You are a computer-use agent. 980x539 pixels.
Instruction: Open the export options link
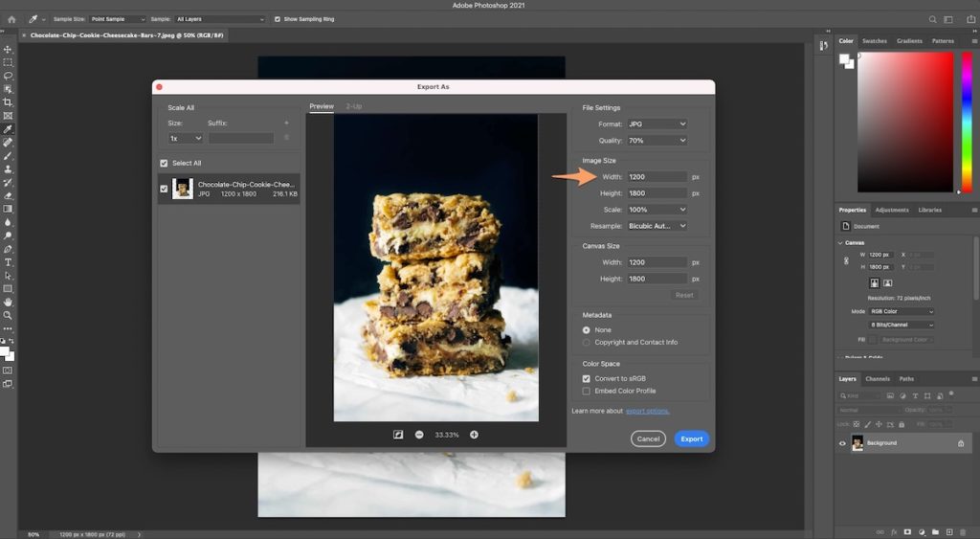click(x=648, y=411)
